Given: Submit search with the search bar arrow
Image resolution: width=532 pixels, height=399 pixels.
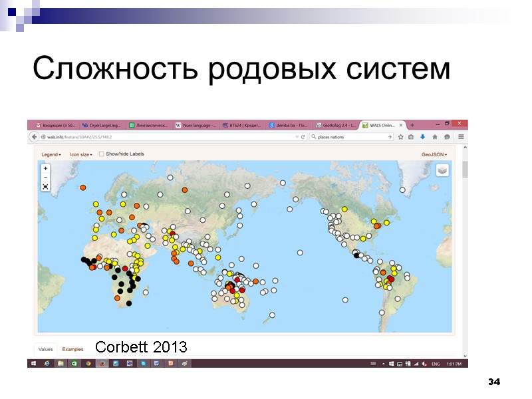Looking at the screenshot, I should tap(390, 137).
